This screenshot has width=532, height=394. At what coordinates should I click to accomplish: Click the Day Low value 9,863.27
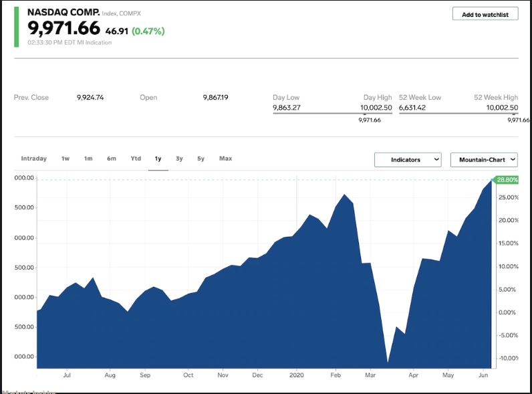click(287, 108)
